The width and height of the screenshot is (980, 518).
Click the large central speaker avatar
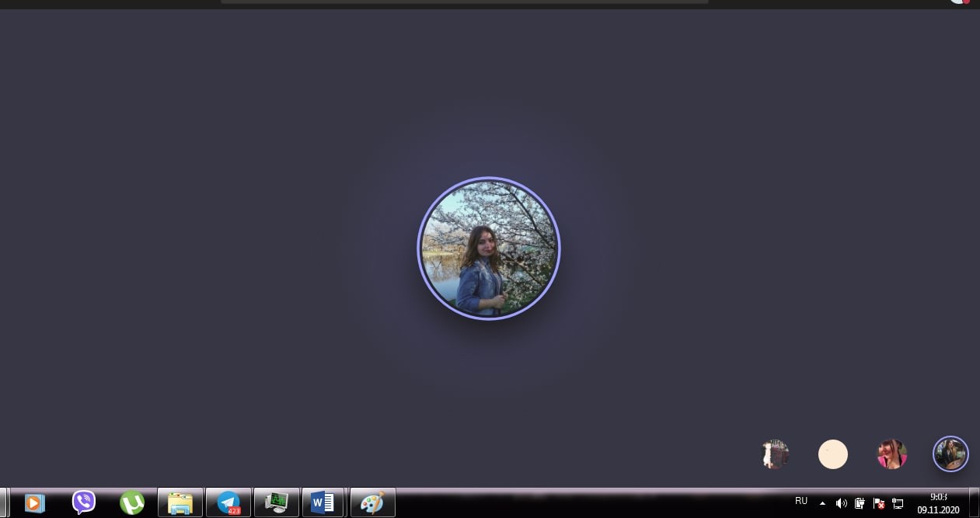[489, 249]
